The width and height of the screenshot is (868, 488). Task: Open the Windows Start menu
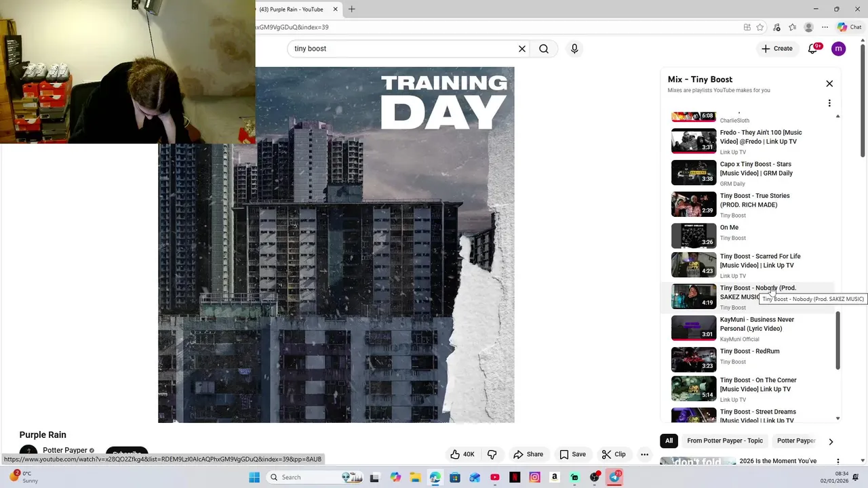tap(254, 477)
